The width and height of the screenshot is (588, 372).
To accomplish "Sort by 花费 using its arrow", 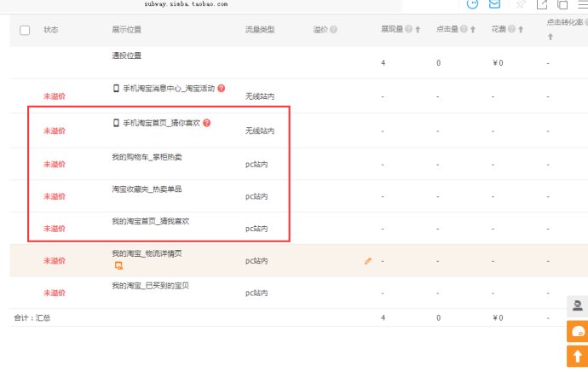I will point(521,29).
